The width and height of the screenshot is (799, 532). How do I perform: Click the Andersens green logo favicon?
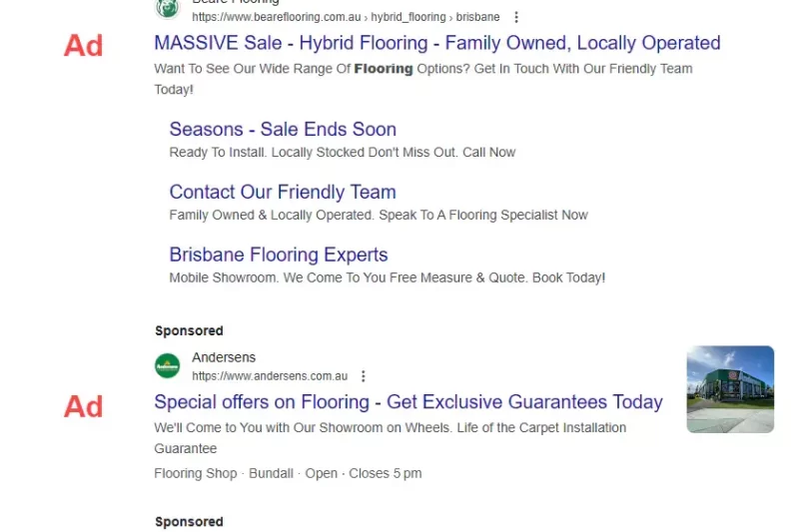coord(167,366)
